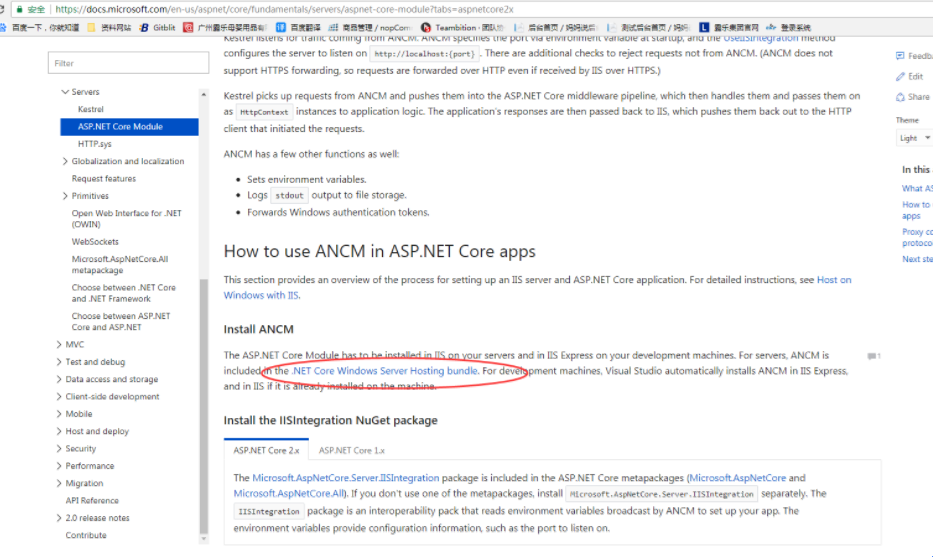933x557 pixels.
Task: Jump to 'Next steps' in article nav
Action: point(917,259)
